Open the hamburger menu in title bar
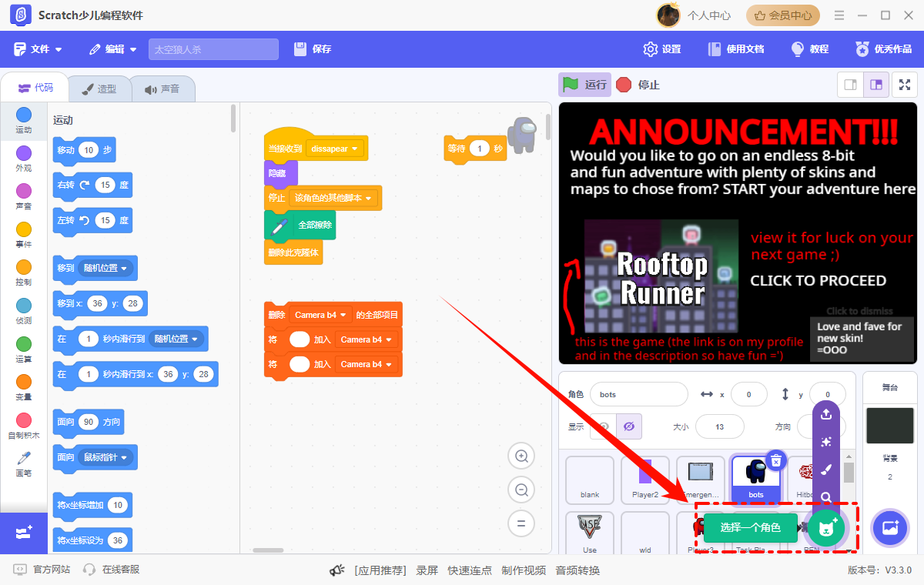Image resolution: width=924 pixels, height=585 pixels. pos(839,15)
